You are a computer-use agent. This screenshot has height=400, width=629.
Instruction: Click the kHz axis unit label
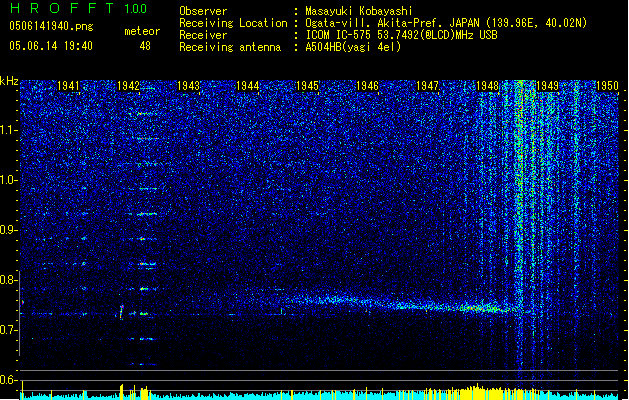[x=9, y=81]
